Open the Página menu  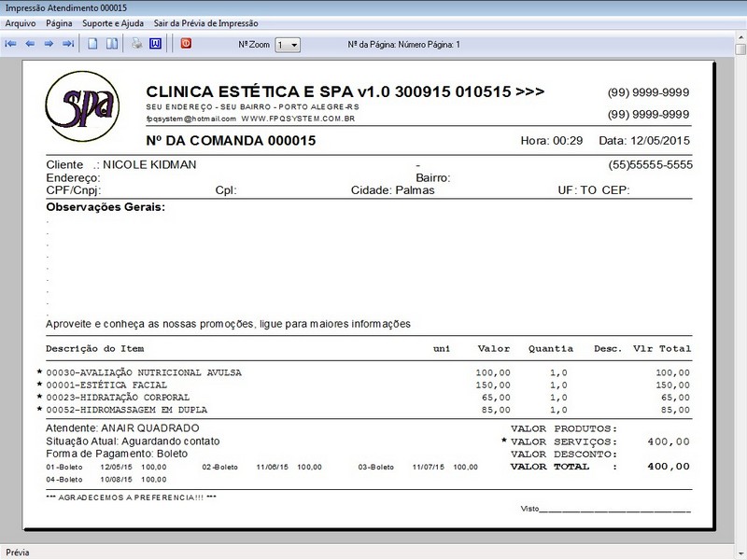point(59,23)
